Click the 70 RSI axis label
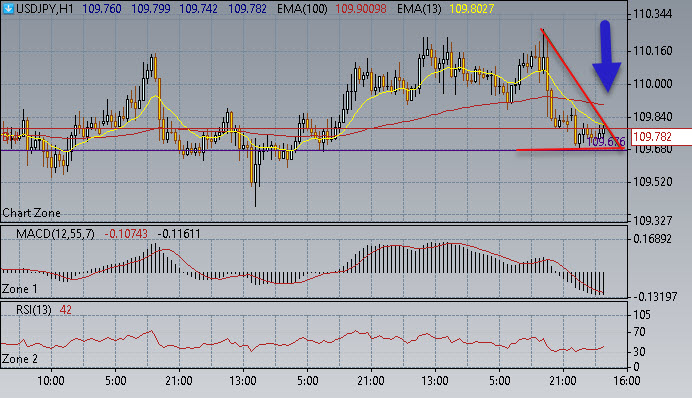The height and width of the screenshot is (398, 692). pyautogui.click(x=639, y=332)
